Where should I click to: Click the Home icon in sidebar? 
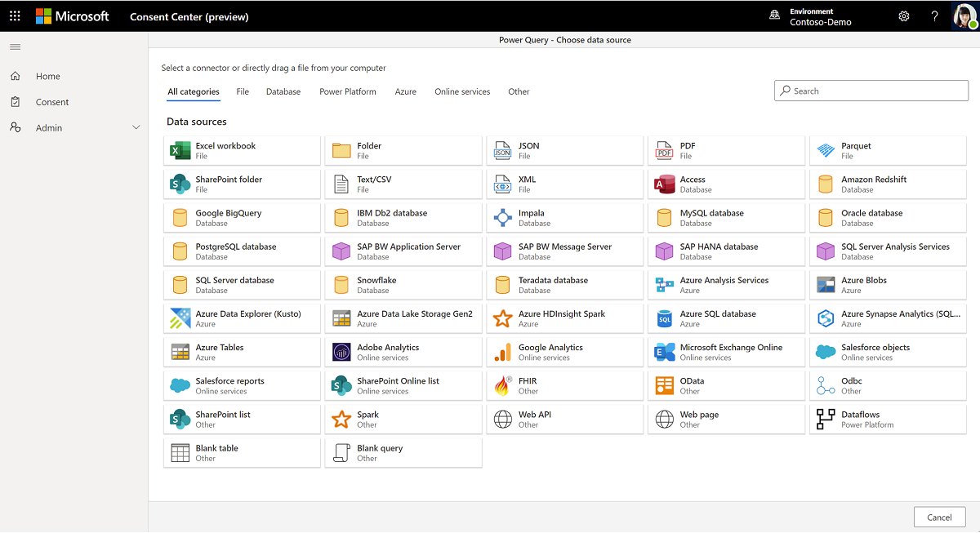[x=16, y=76]
